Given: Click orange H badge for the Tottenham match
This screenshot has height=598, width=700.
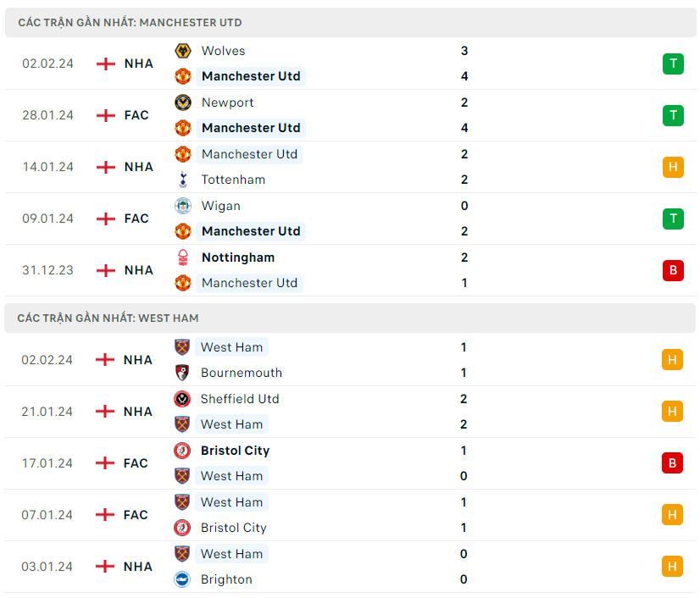Looking at the screenshot, I should 673,167.
